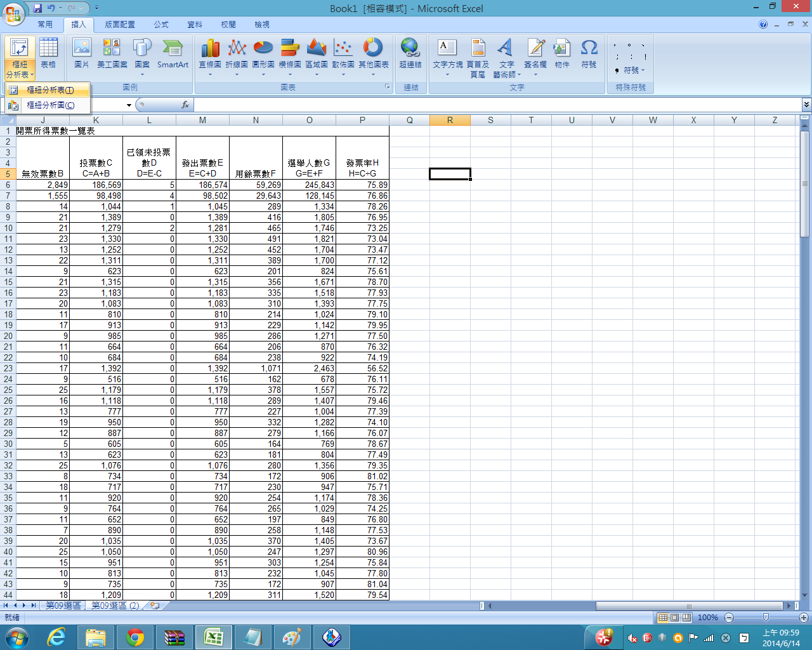Screen dimensions: 812x650
Task: Insert a SmartArt graphic
Action: (x=173, y=53)
